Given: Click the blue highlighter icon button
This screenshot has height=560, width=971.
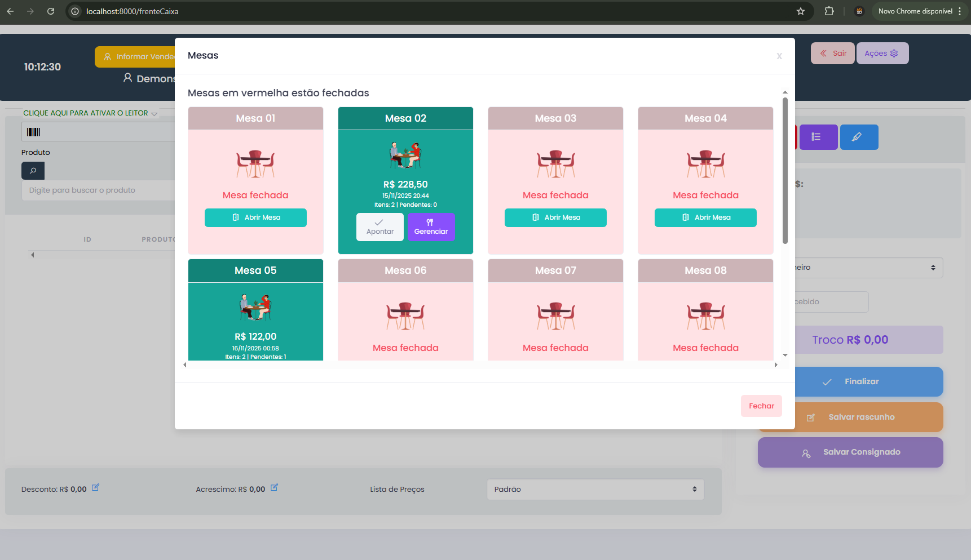Looking at the screenshot, I should pyautogui.click(x=859, y=137).
